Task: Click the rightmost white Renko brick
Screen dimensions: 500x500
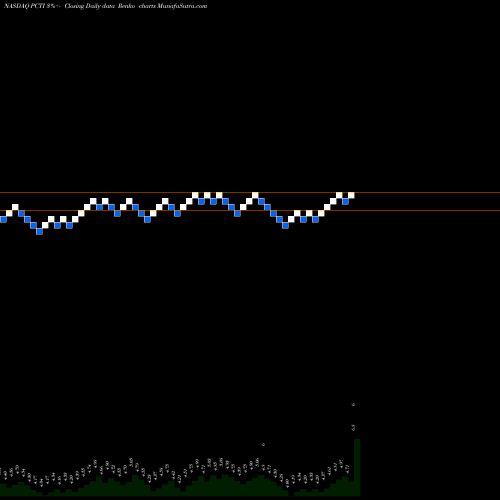Action: point(351,195)
